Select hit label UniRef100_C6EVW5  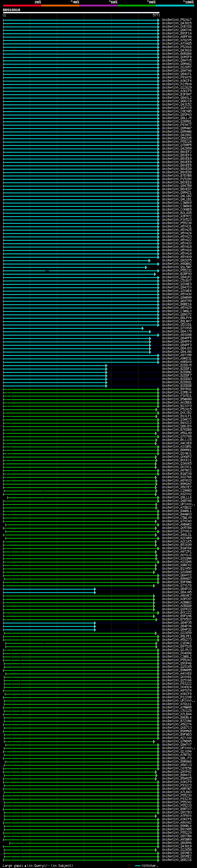pyautogui.click(x=176, y=111)
